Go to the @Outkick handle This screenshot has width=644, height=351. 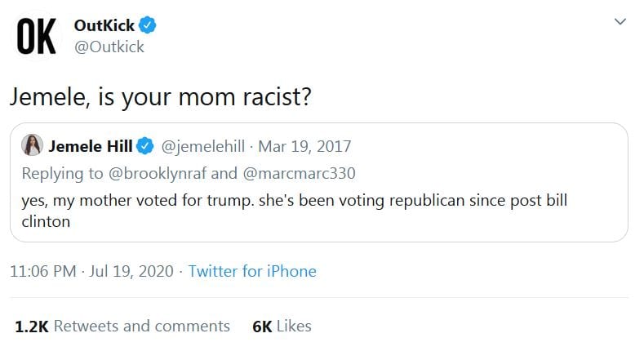point(109,47)
